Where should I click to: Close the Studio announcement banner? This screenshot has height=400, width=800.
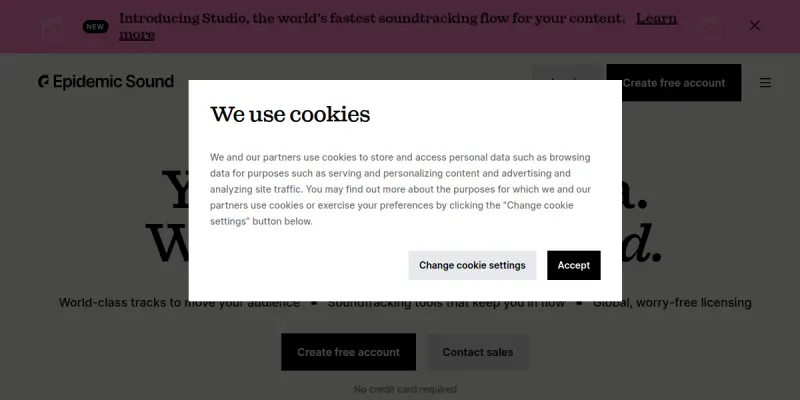(x=754, y=26)
